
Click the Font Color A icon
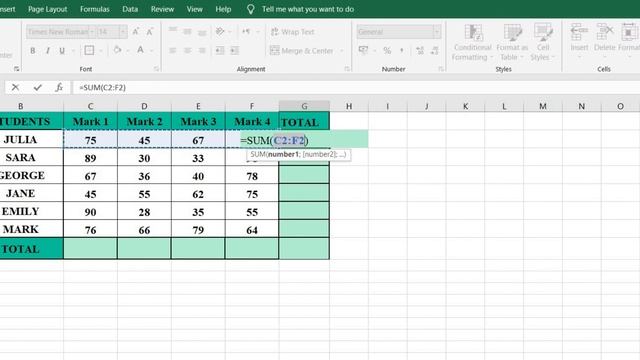[140, 50]
